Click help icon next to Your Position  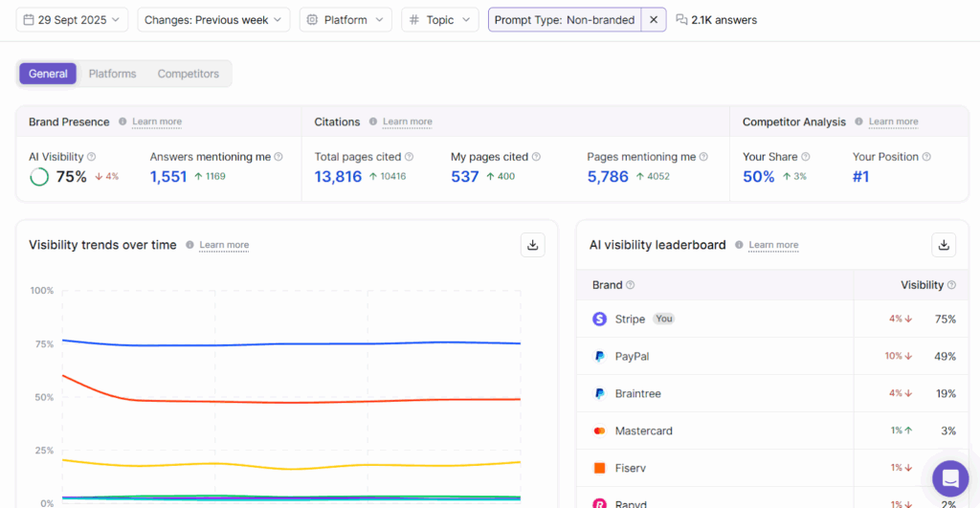(926, 157)
